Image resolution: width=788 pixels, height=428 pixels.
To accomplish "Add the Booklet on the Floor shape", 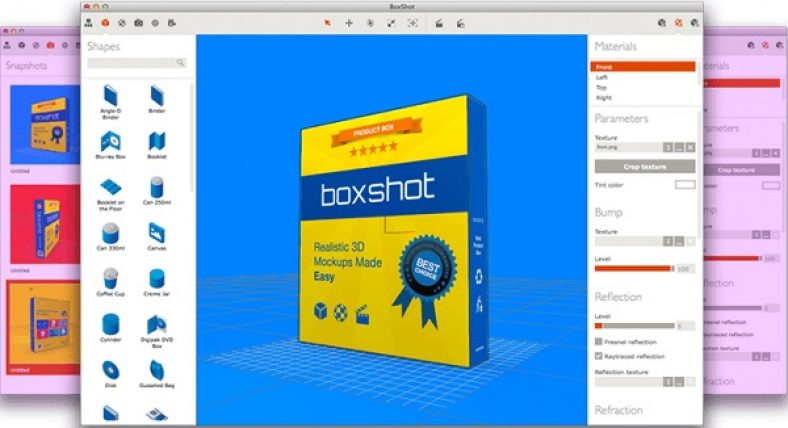I will pos(111,194).
